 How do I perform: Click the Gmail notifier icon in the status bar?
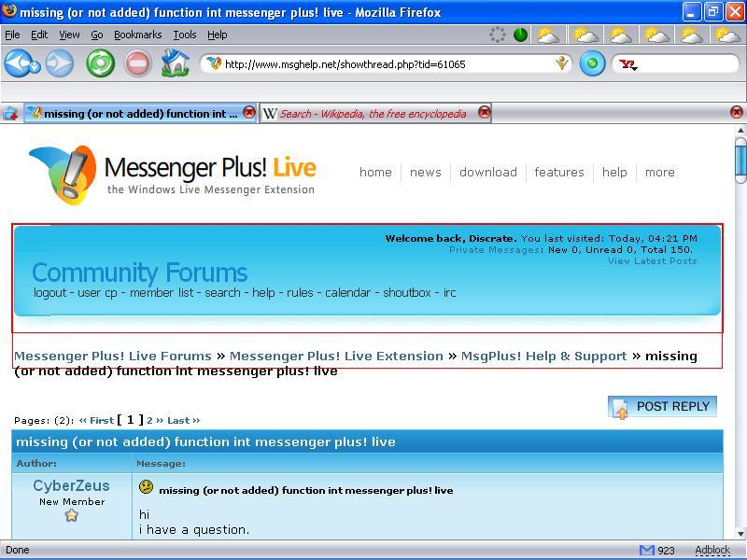(x=646, y=550)
